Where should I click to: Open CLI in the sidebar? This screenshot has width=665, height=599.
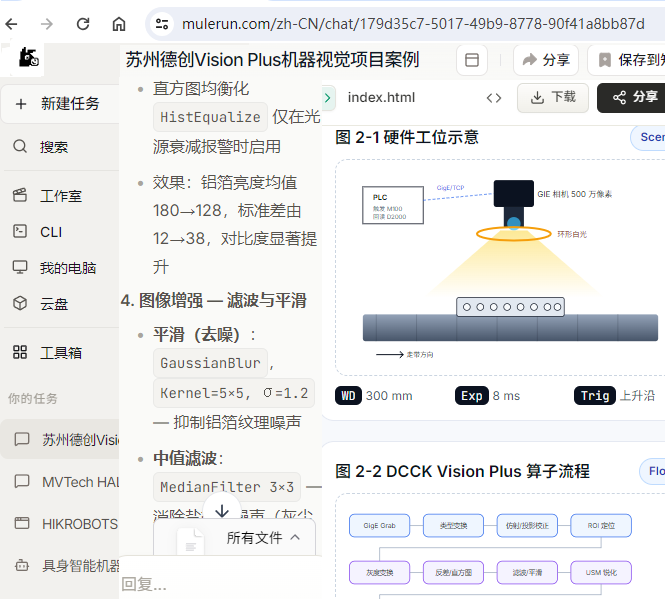pos(60,232)
